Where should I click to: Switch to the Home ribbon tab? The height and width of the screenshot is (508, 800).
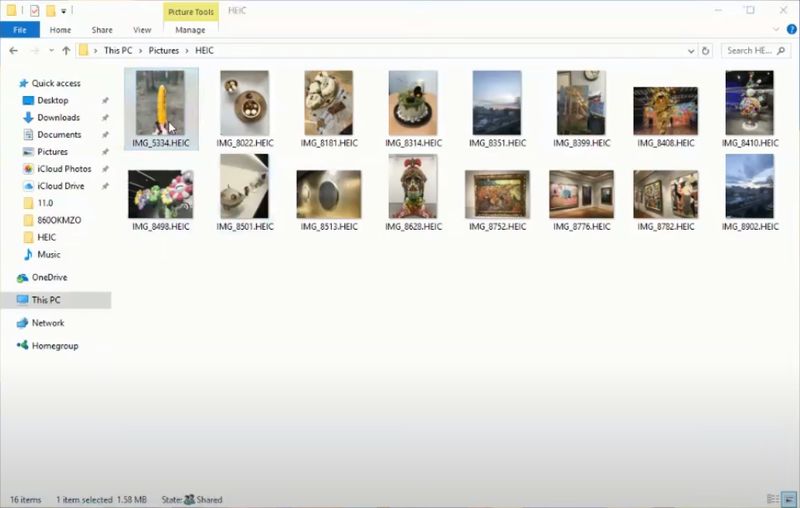[60, 30]
